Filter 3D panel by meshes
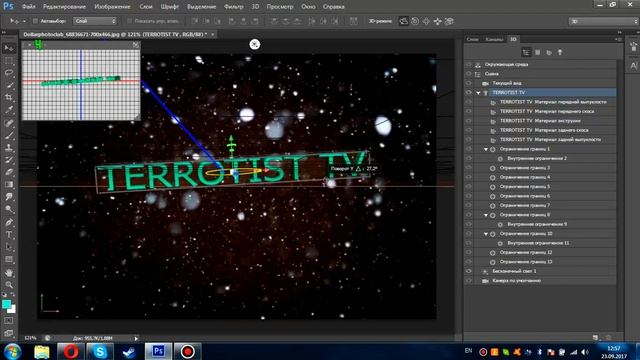The image size is (640, 360). point(538,52)
